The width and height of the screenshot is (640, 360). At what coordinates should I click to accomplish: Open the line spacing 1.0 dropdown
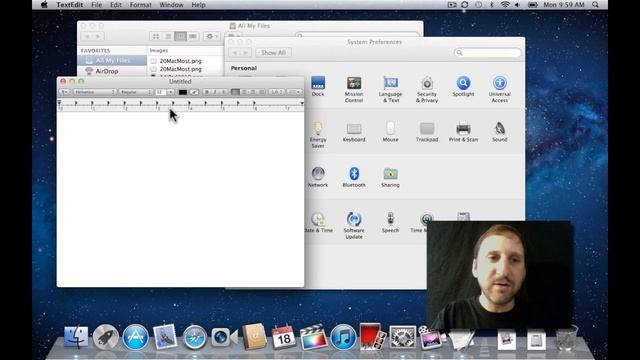point(276,92)
